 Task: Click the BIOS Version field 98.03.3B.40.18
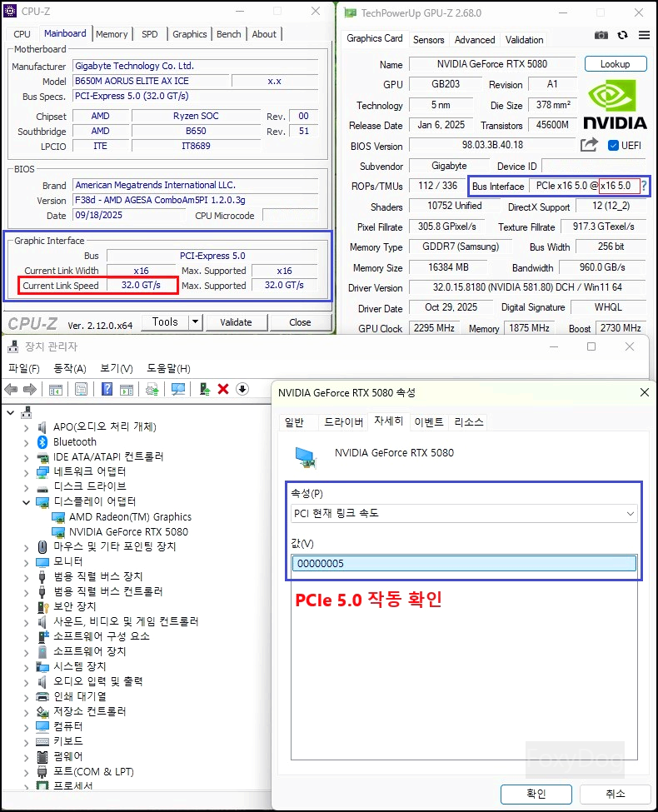click(x=492, y=145)
